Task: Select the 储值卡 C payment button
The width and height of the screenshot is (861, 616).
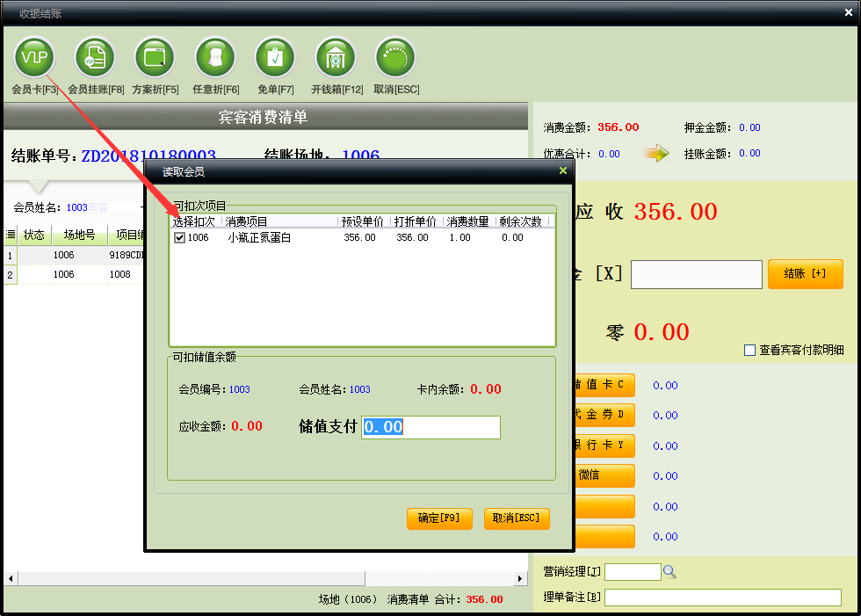Action: (604, 385)
